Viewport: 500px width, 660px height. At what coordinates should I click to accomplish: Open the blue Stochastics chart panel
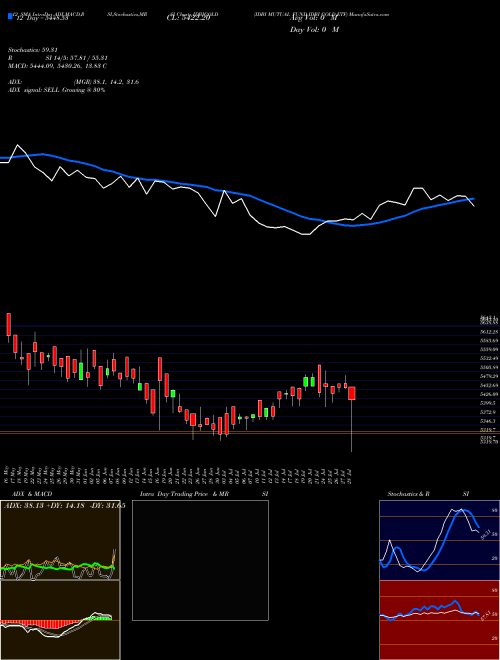click(439, 540)
